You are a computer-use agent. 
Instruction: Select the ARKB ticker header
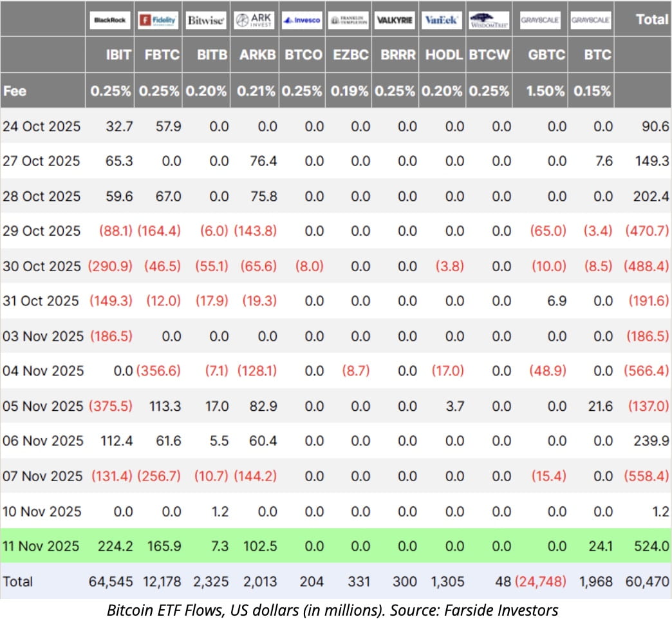tap(257, 55)
